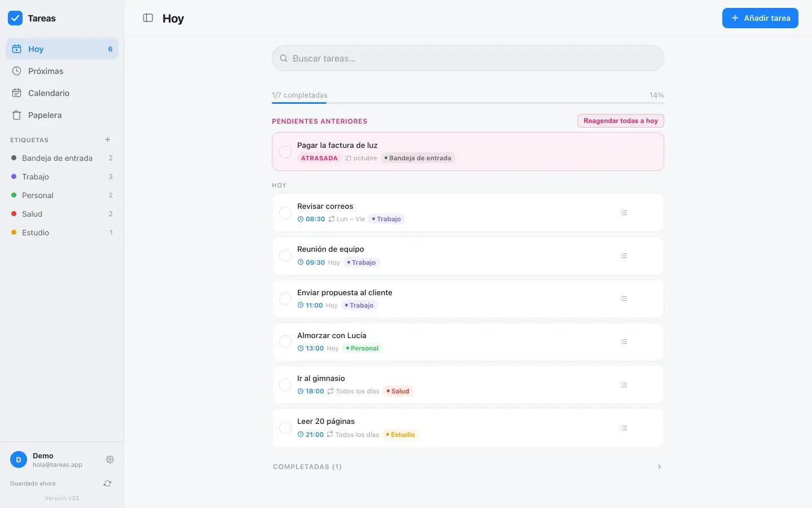Select Bandeja de entrada label in sidebar
Screen dimensions: 812x508
pyautogui.click(x=62, y=158)
